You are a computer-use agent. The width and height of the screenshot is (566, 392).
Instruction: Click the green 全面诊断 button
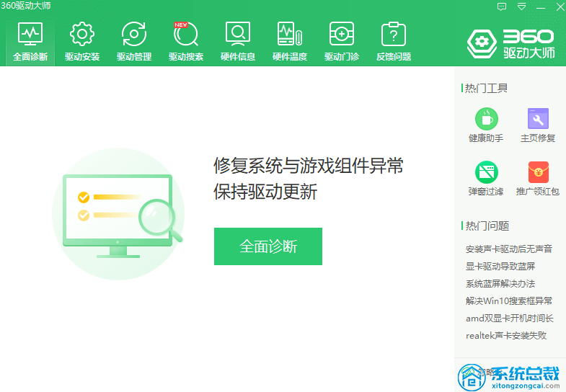(x=268, y=246)
